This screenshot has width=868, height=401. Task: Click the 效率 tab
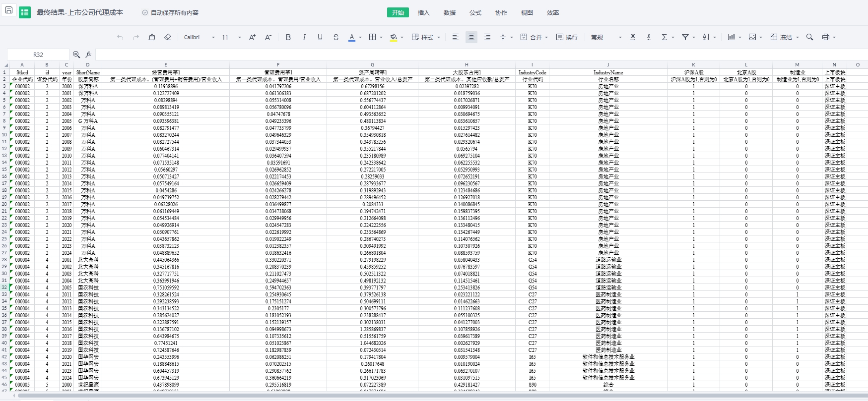553,12
